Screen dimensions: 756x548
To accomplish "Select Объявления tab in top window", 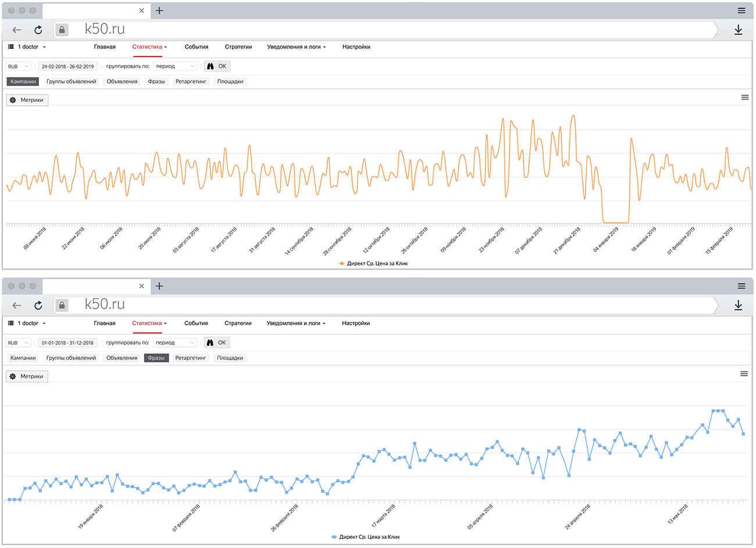I will click(x=122, y=81).
